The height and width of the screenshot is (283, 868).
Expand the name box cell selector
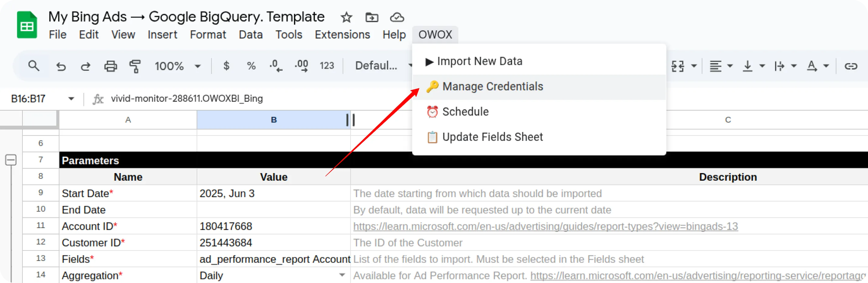click(71, 98)
